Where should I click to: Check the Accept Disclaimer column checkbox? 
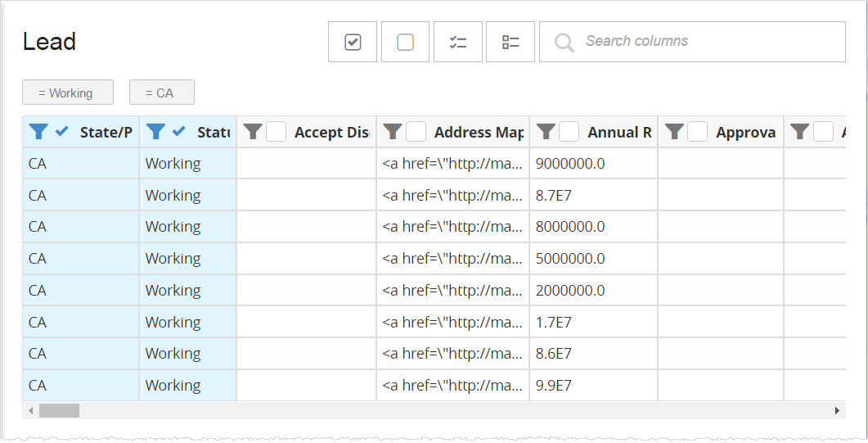tap(277, 132)
